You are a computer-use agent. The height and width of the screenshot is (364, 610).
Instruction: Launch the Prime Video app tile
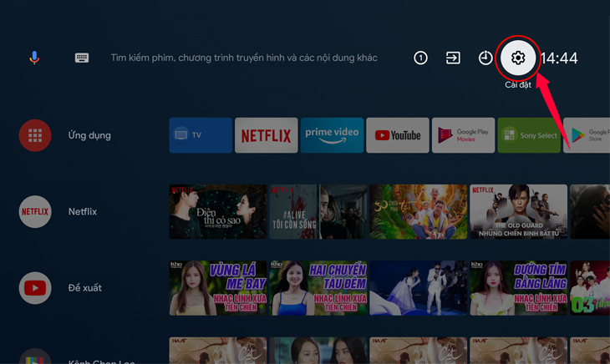pyautogui.click(x=332, y=135)
